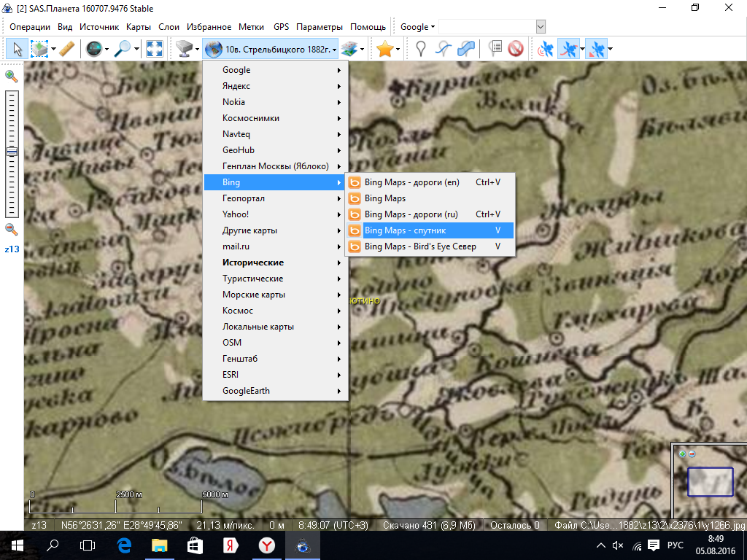Click into the search text field
The width and height of the screenshot is (747, 560).
coord(487,27)
